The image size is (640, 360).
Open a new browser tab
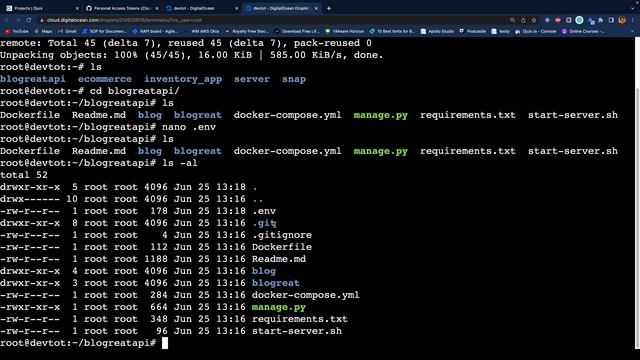pos(329,8)
